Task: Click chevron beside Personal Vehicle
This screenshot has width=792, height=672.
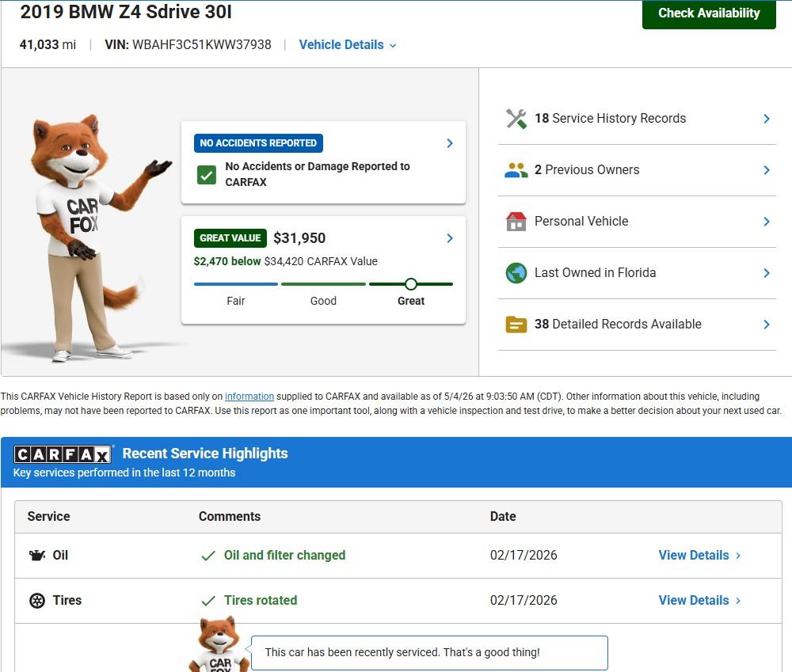Action: tap(766, 222)
